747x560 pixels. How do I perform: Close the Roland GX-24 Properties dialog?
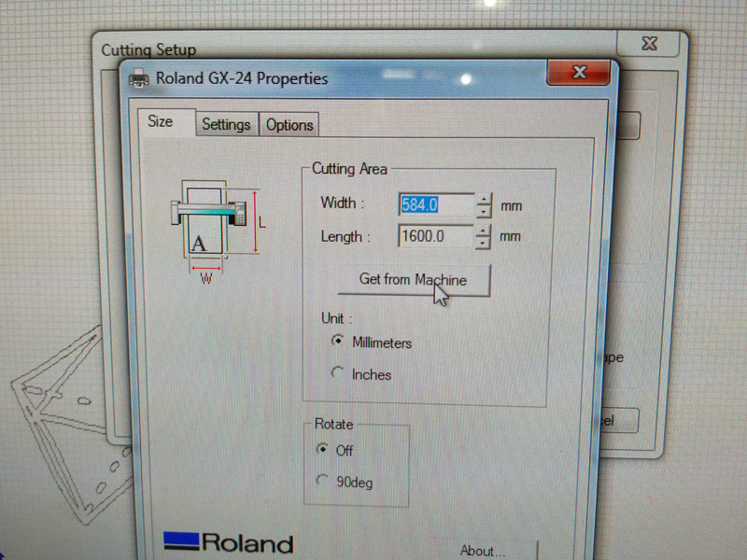point(579,73)
